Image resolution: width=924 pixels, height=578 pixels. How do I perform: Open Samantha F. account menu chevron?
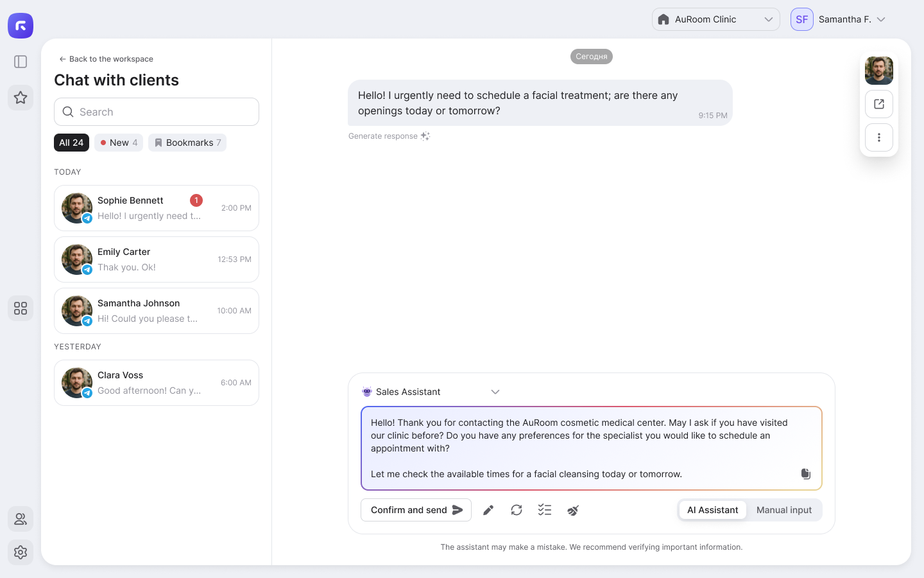881,19
